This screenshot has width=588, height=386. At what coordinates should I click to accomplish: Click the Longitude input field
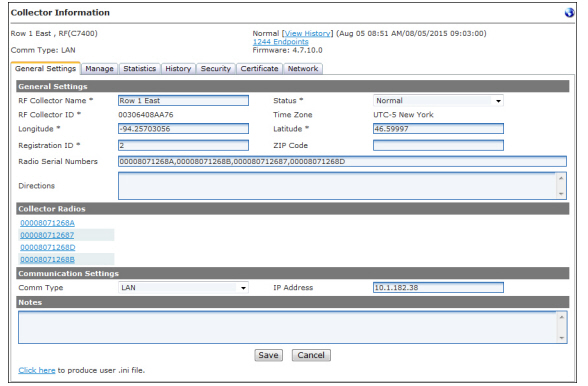[x=183, y=129]
